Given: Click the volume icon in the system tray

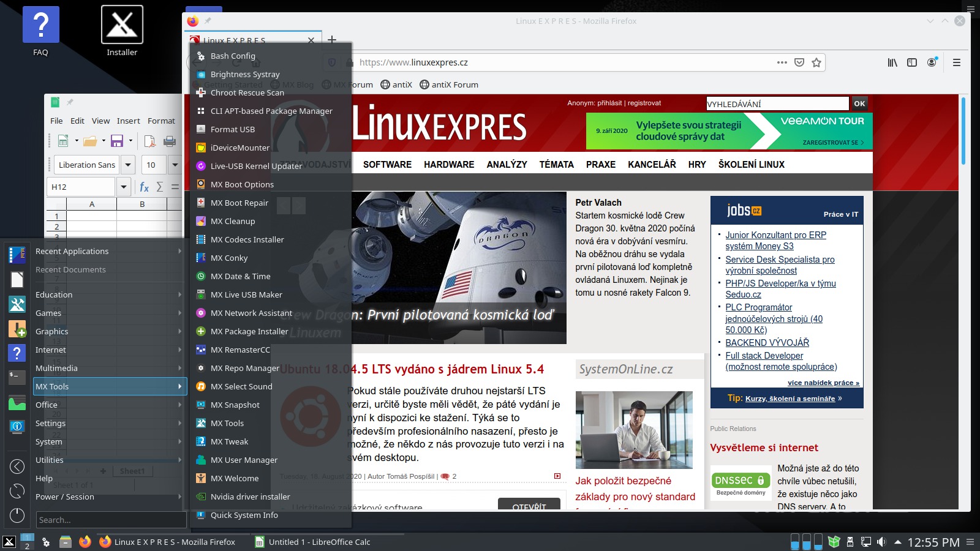Looking at the screenshot, I should click(x=881, y=542).
